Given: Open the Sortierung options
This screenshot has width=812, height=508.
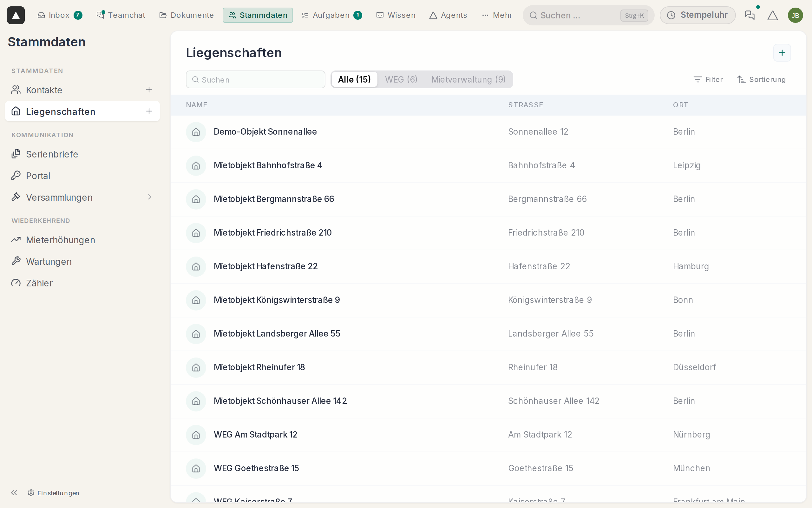Looking at the screenshot, I should [x=762, y=80].
